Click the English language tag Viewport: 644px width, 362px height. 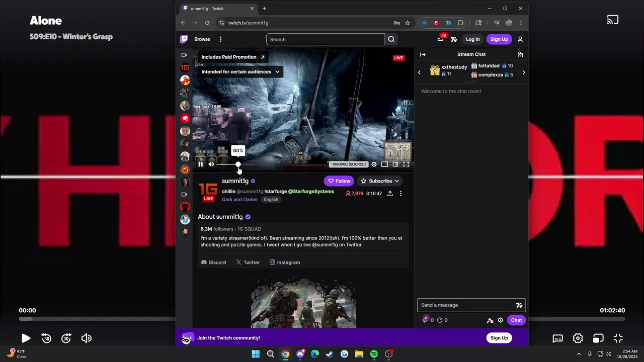coord(271,200)
